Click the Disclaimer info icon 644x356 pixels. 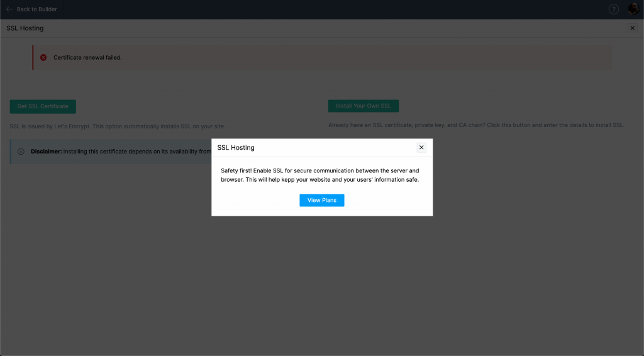[x=21, y=152]
